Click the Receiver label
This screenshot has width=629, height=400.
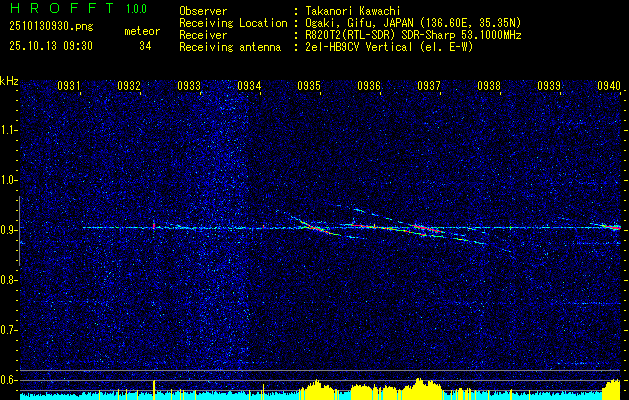pyautogui.click(x=203, y=35)
